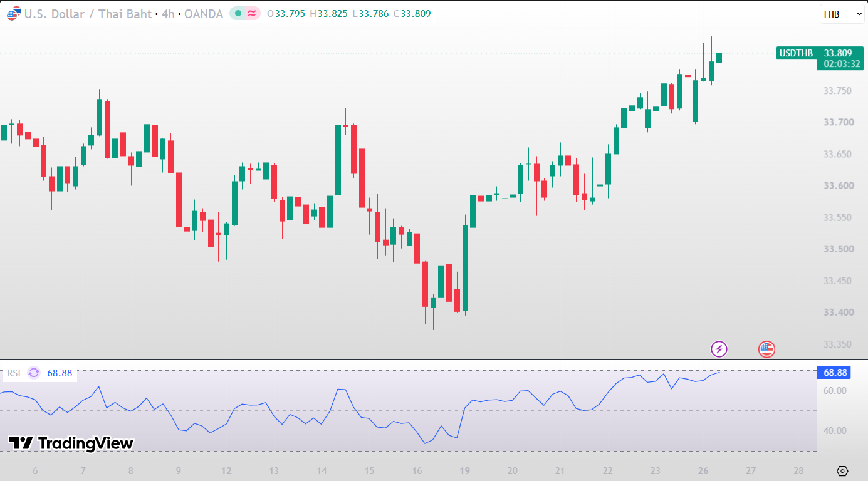Select the "4h" interval label
This screenshot has width=868, height=481.
[x=168, y=14]
